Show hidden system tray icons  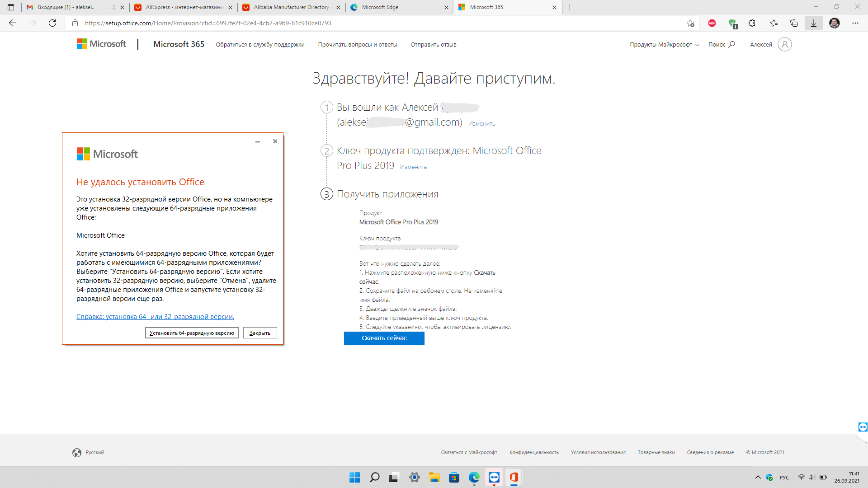pyautogui.click(x=758, y=477)
